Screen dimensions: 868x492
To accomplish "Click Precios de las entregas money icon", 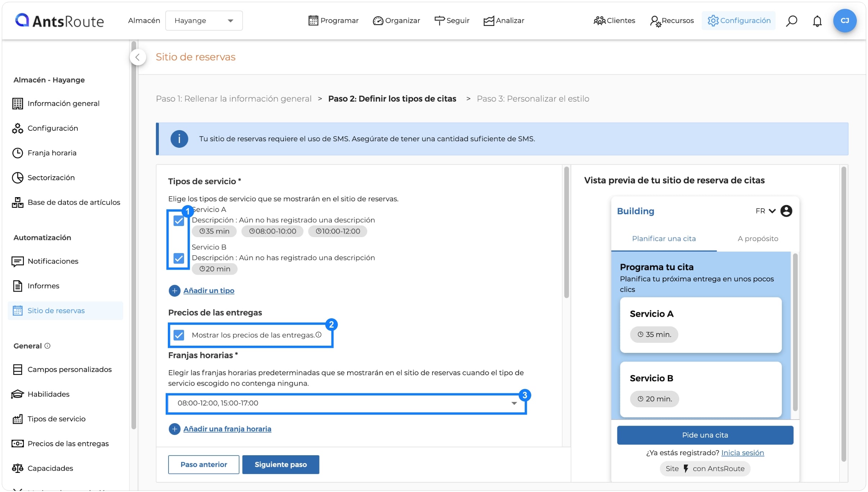I will click(x=17, y=443).
